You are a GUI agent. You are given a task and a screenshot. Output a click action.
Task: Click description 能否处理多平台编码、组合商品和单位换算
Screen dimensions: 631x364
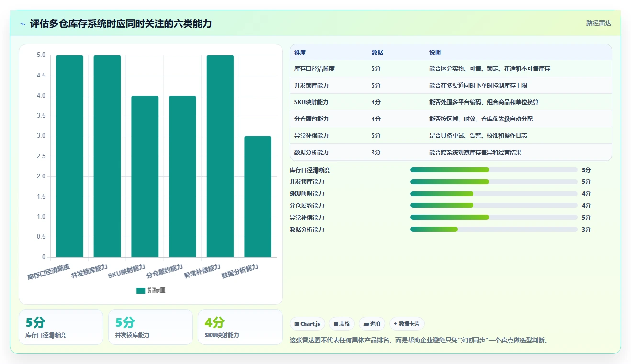(484, 102)
